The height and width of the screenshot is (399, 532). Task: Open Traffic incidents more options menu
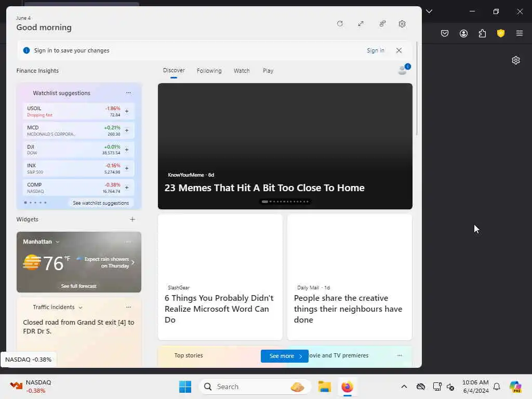128,307
